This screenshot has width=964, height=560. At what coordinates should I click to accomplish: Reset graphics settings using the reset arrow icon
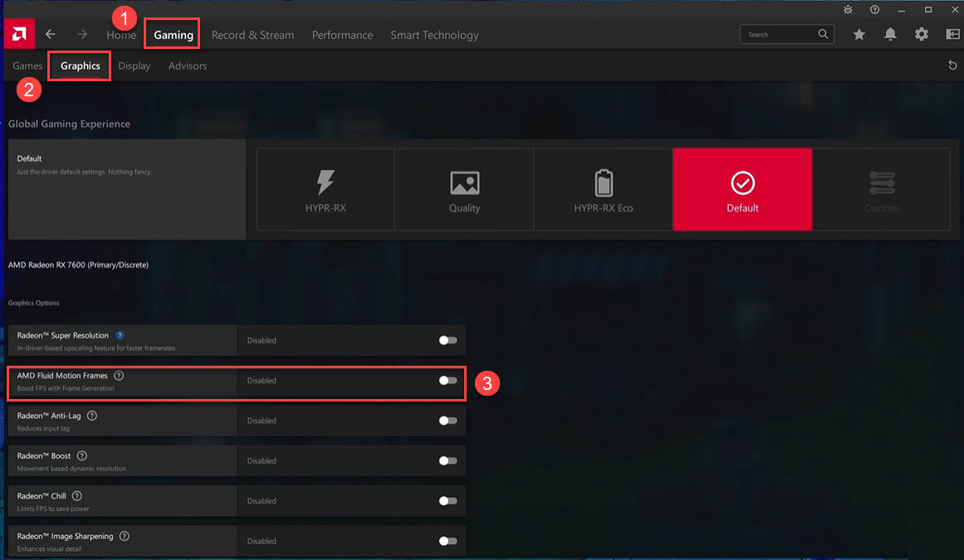(952, 66)
